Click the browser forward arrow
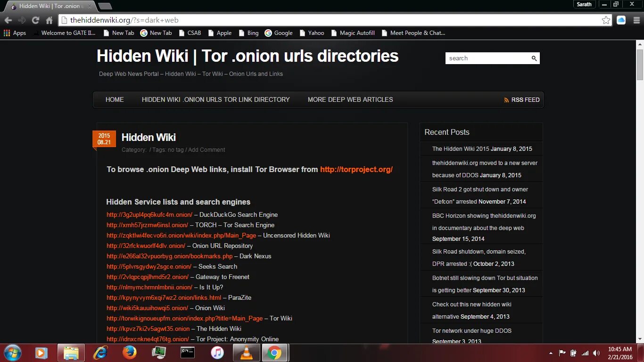The height and width of the screenshot is (362, 644). coord(22,20)
